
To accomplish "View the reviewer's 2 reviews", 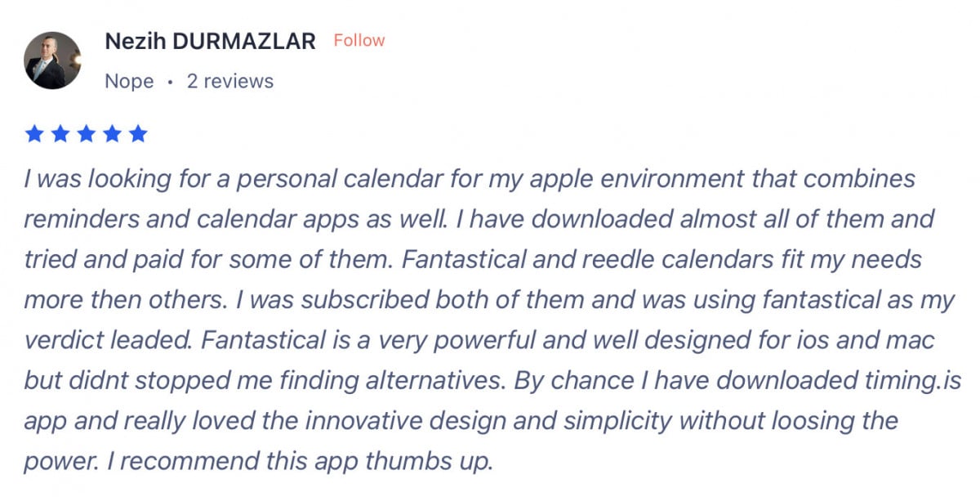I will point(230,81).
